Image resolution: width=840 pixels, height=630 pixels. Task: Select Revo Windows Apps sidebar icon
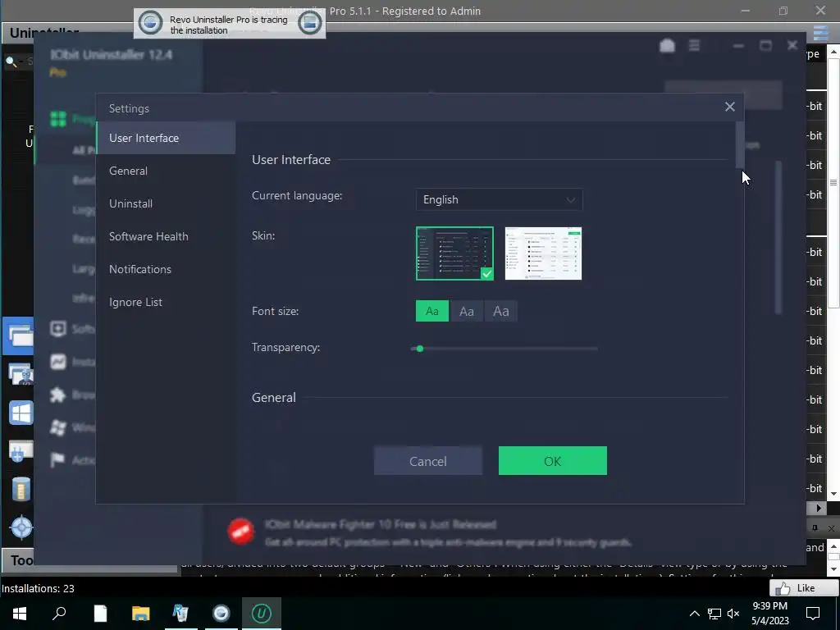click(21, 413)
